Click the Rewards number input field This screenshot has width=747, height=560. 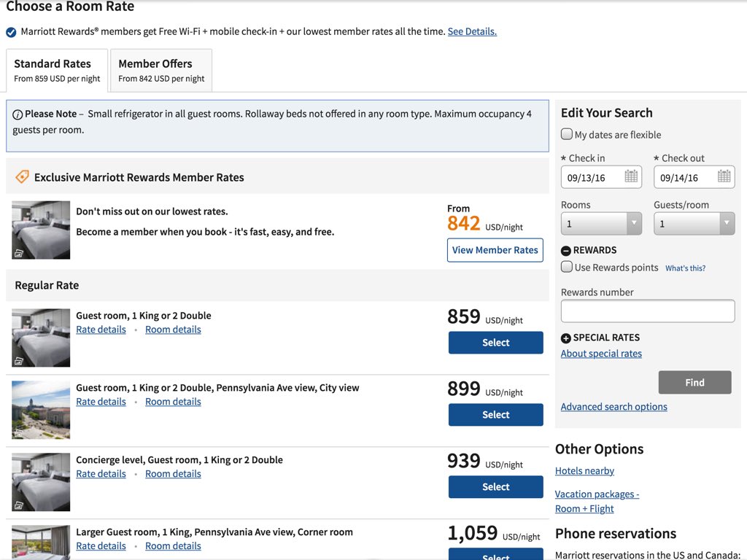click(x=648, y=311)
